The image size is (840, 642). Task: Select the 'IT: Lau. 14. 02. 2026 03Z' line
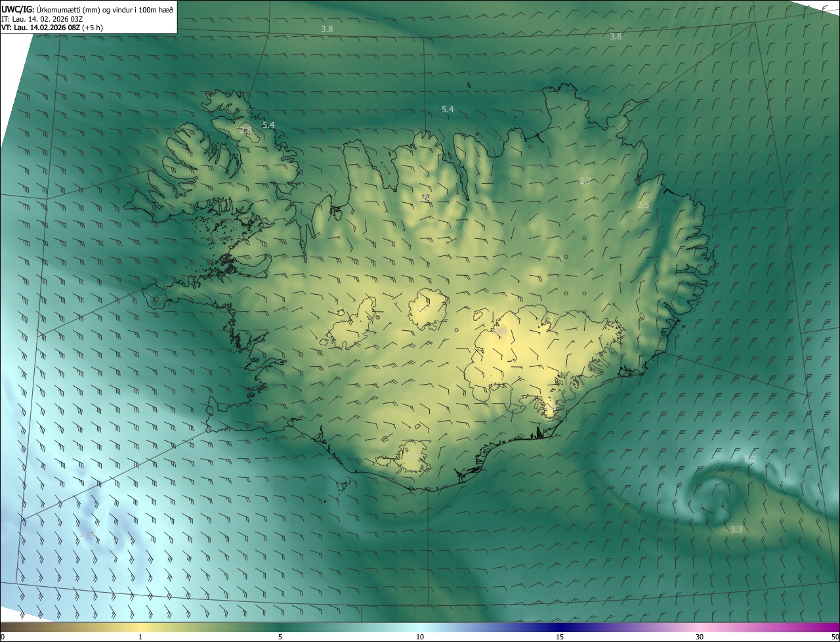42,18
